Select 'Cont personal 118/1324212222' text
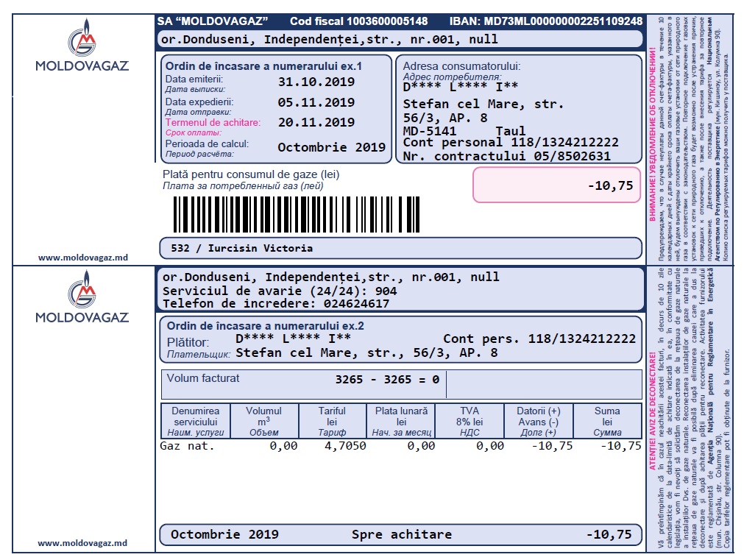Image resolution: width=744 pixels, height=560 pixels. tap(511, 142)
